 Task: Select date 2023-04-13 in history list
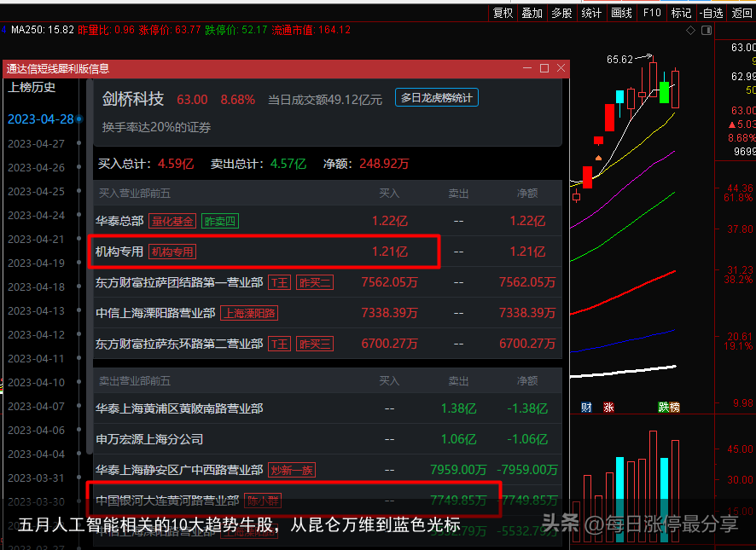pos(36,311)
